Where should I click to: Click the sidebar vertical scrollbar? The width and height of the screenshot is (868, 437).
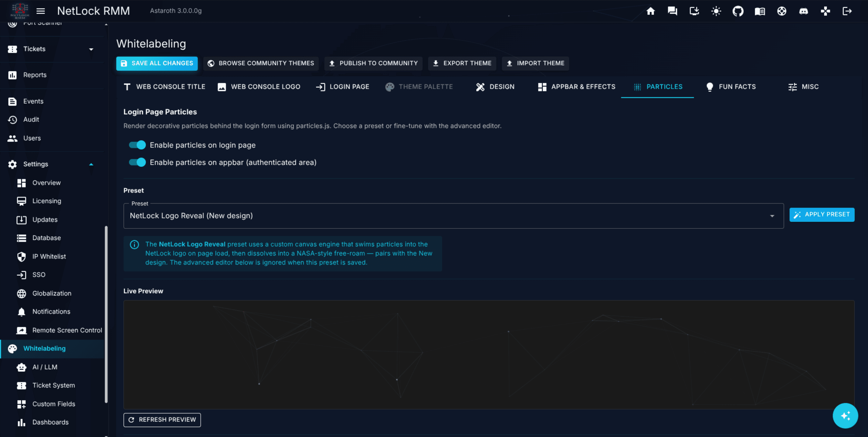(x=107, y=314)
